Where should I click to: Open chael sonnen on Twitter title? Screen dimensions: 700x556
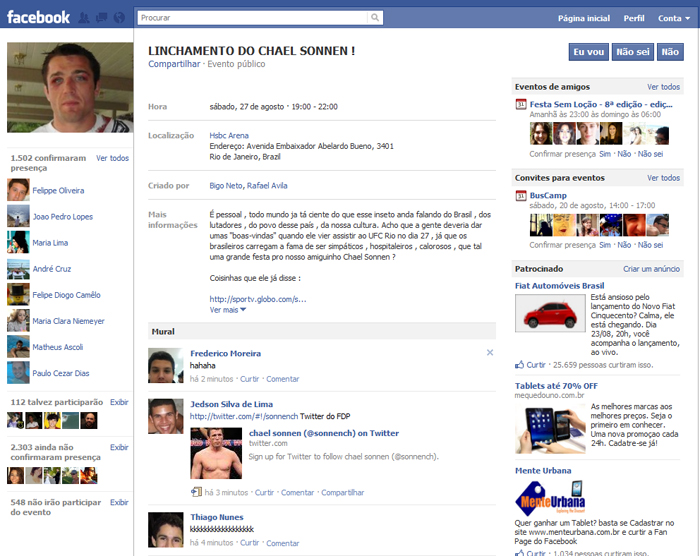(x=324, y=433)
